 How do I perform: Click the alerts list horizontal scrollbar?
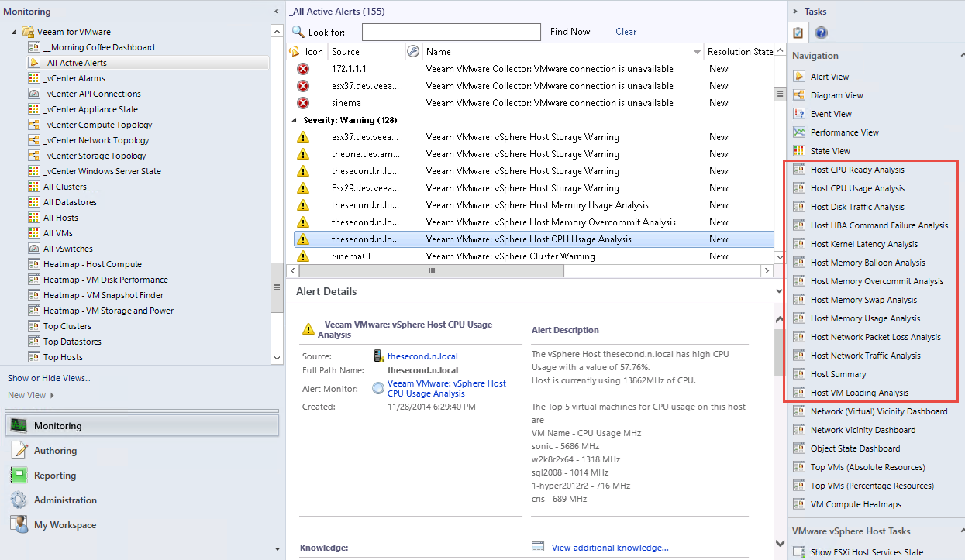432,270
